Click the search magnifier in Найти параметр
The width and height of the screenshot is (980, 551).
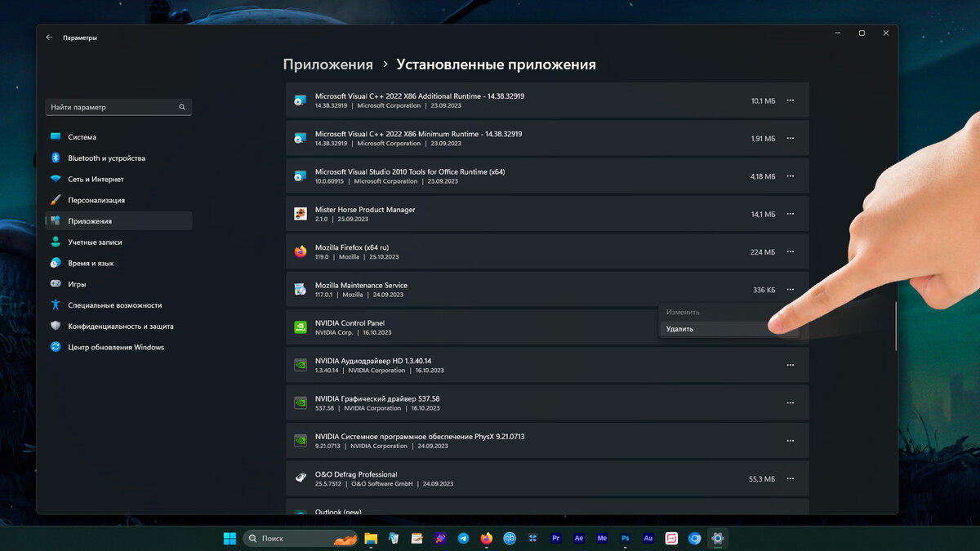pos(182,107)
